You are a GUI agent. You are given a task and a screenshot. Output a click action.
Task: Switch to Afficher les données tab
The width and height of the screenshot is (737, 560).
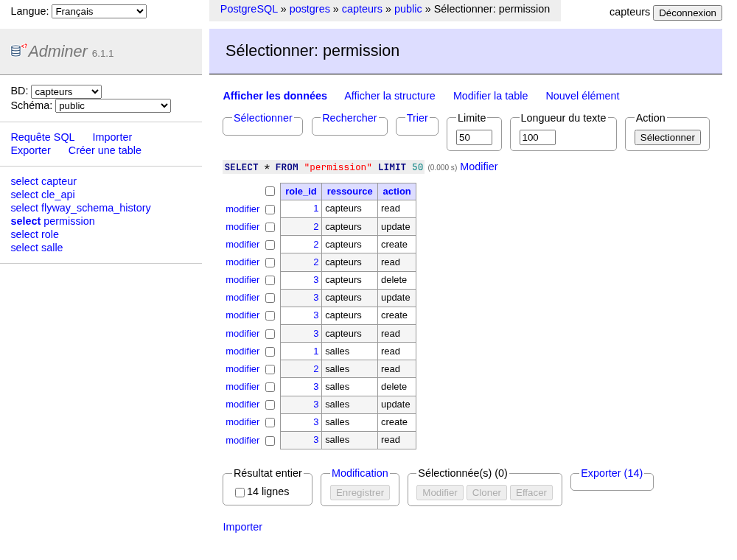click(x=275, y=96)
